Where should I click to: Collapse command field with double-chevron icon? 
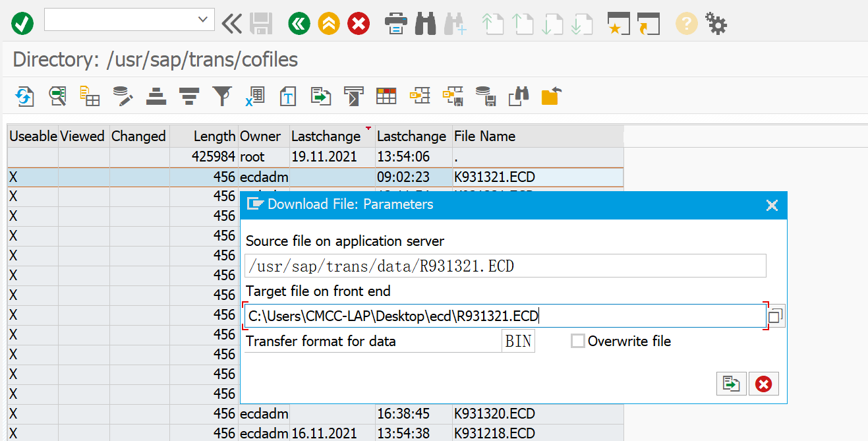pyautogui.click(x=231, y=24)
